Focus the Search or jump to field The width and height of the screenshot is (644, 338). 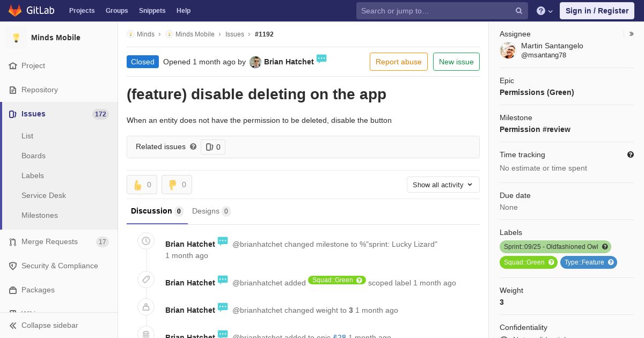pos(442,11)
